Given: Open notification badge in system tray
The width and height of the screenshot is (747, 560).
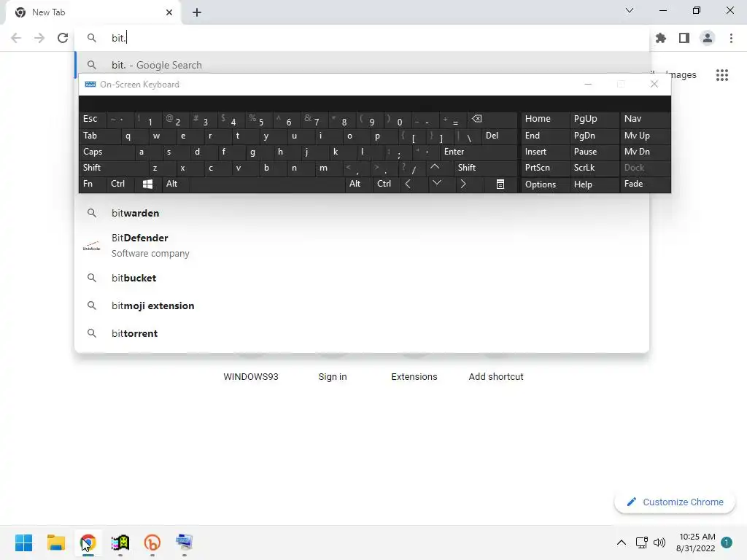Looking at the screenshot, I should point(727,542).
